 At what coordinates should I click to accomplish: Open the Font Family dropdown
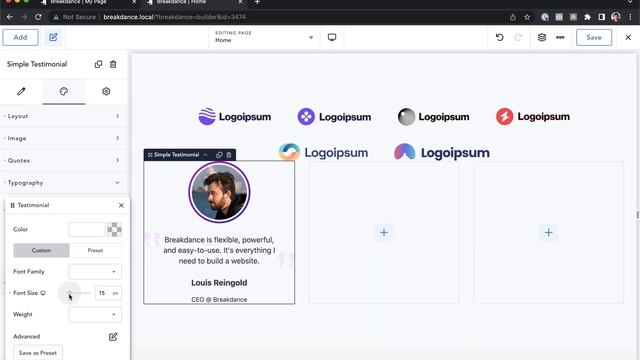click(95, 272)
